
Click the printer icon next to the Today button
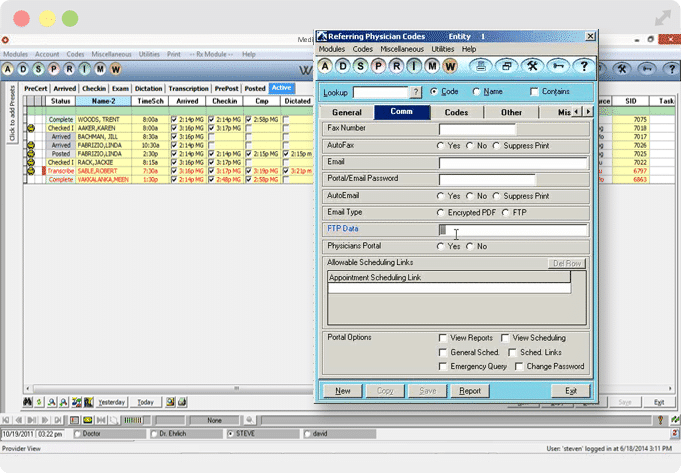(182, 402)
